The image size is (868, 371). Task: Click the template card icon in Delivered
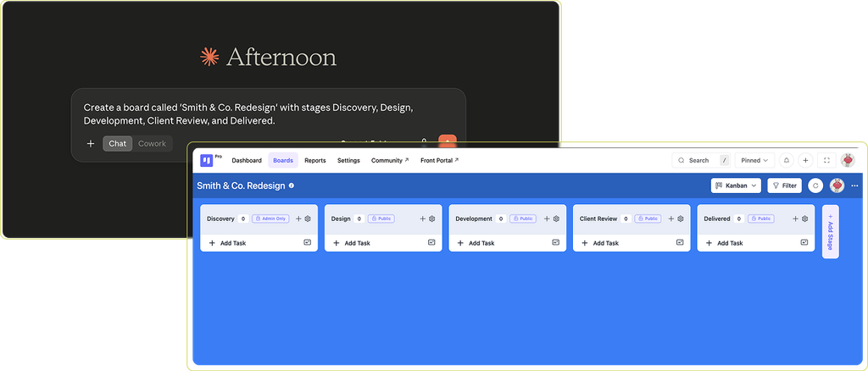(x=804, y=242)
